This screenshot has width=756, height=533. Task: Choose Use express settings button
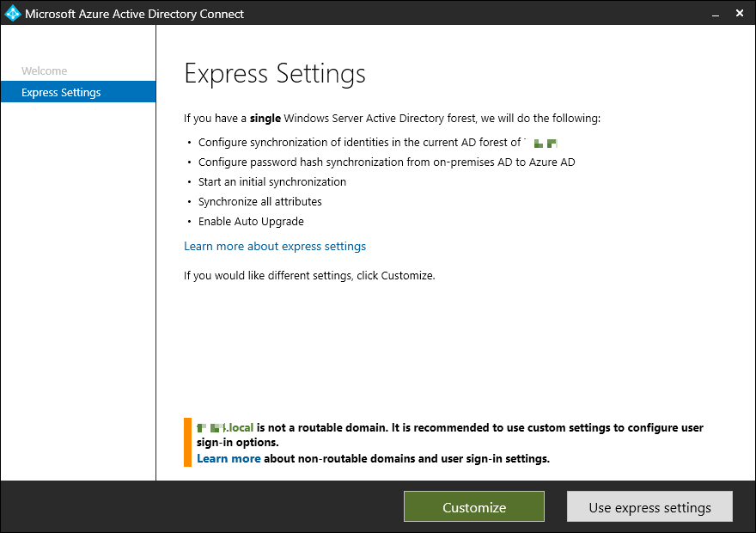coord(649,507)
